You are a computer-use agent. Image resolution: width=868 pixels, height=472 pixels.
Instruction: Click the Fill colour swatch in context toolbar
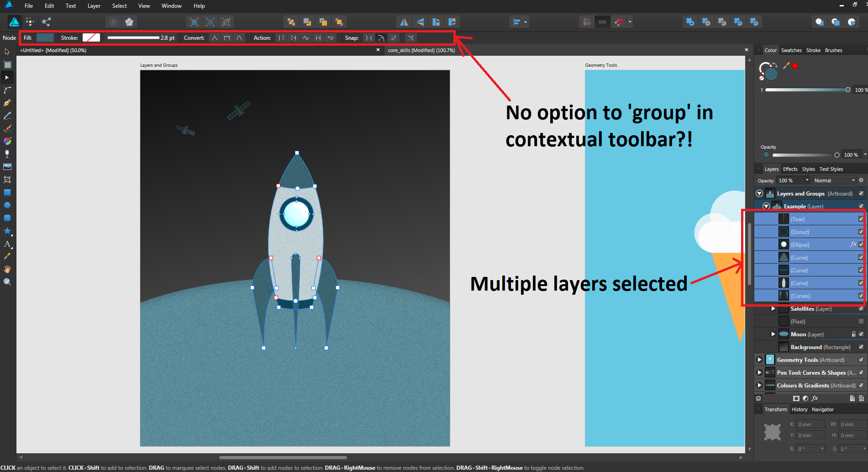(x=45, y=38)
